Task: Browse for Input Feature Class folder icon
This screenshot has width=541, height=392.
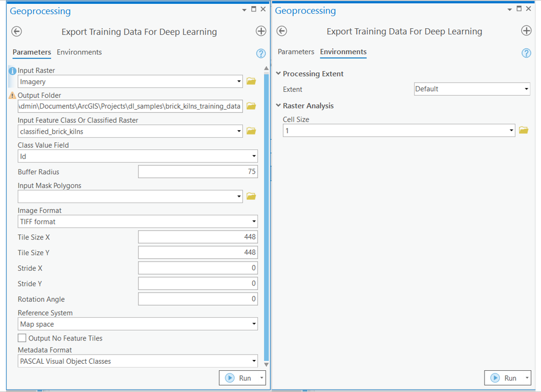Action: [x=251, y=131]
